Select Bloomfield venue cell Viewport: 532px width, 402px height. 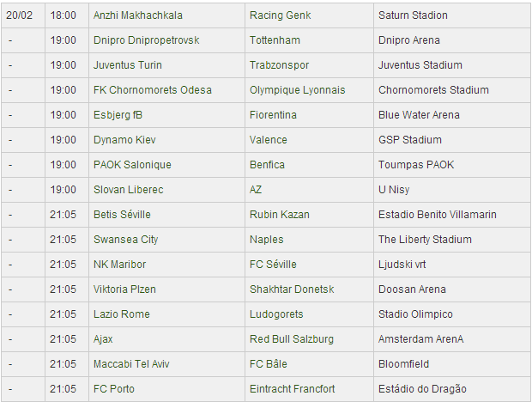452,364
